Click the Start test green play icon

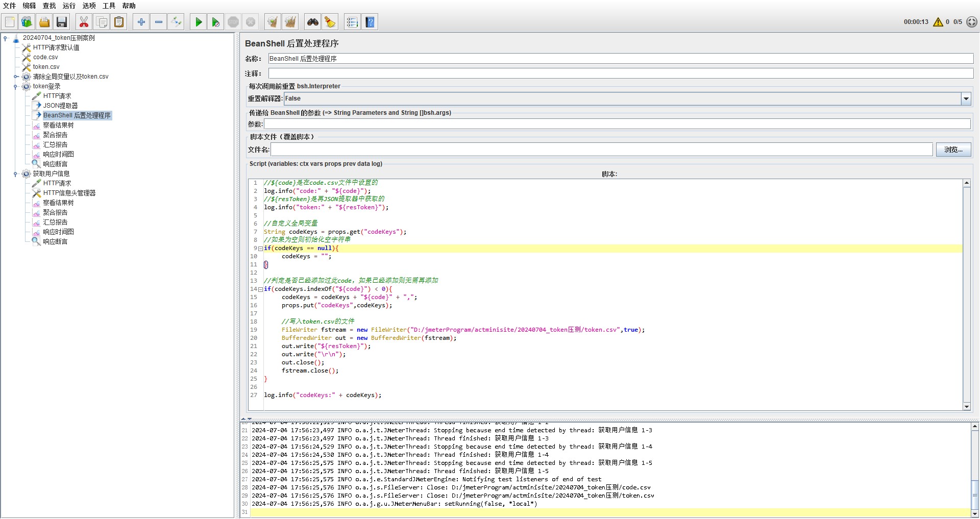[x=199, y=22]
